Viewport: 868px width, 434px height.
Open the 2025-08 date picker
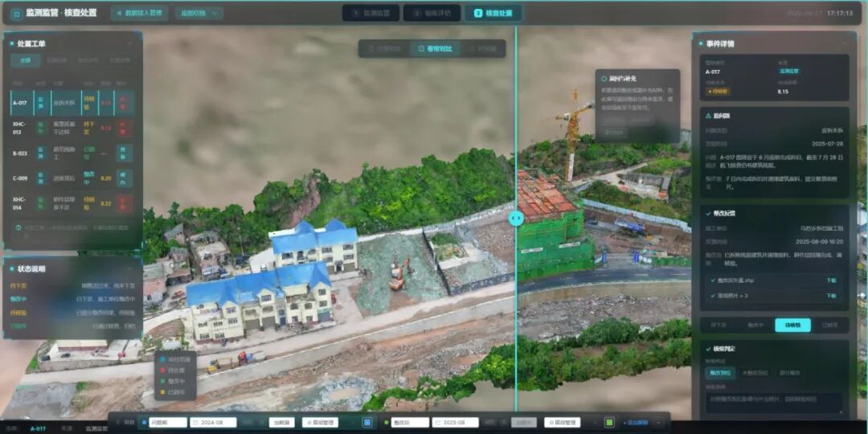(455, 423)
